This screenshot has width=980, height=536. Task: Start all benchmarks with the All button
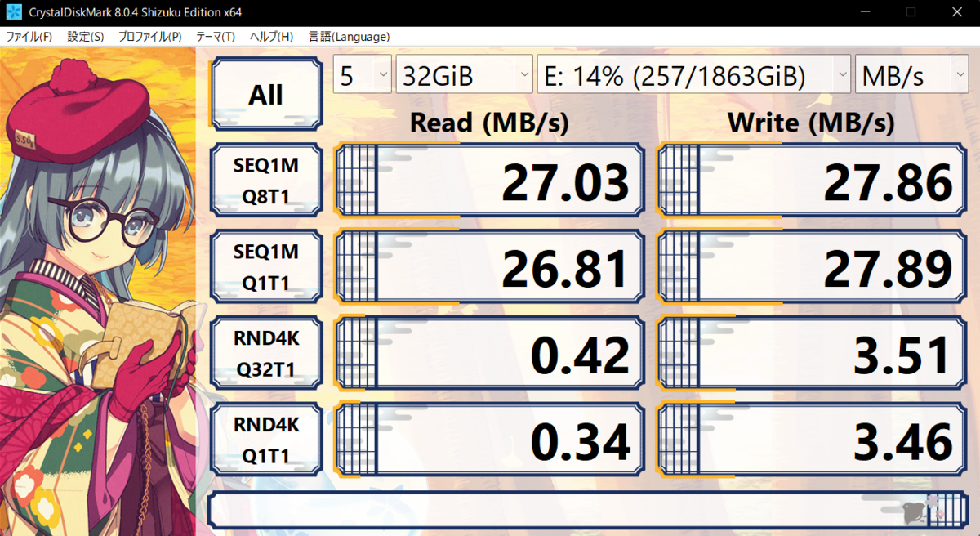265,94
